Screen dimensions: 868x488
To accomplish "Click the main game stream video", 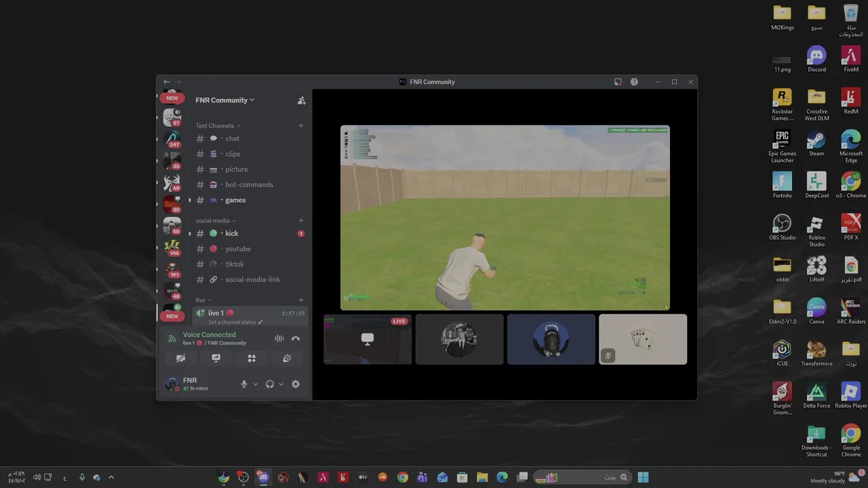I will (505, 218).
